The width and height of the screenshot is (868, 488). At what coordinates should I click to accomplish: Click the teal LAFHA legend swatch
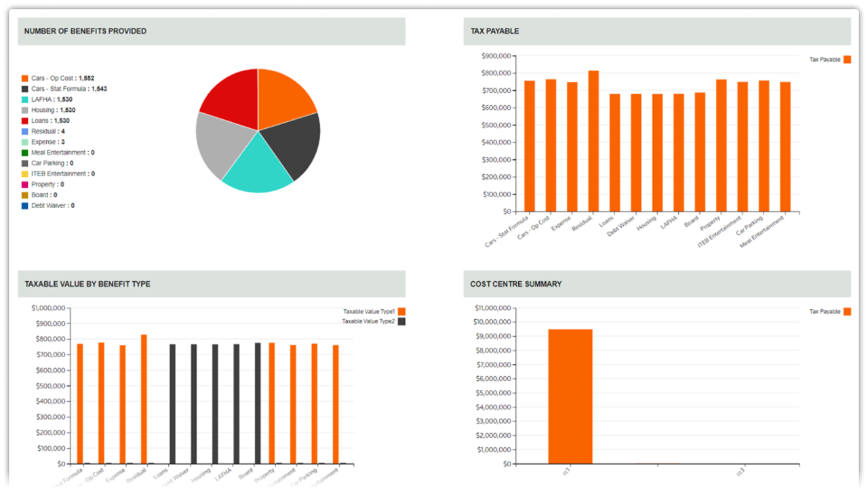tap(25, 100)
